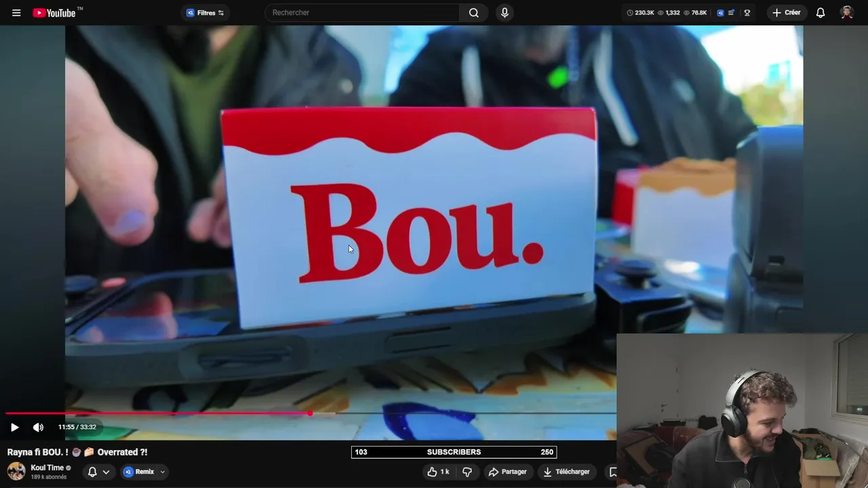Screen dimensions: 868x488
Task: Click the magnifying glass search button
Action: (474, 13)
